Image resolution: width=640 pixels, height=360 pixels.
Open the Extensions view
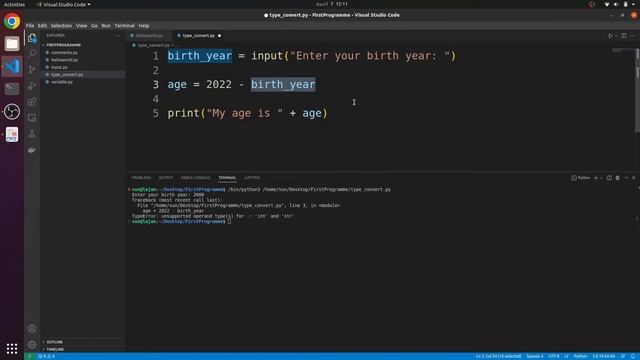(x=32, y=102)
